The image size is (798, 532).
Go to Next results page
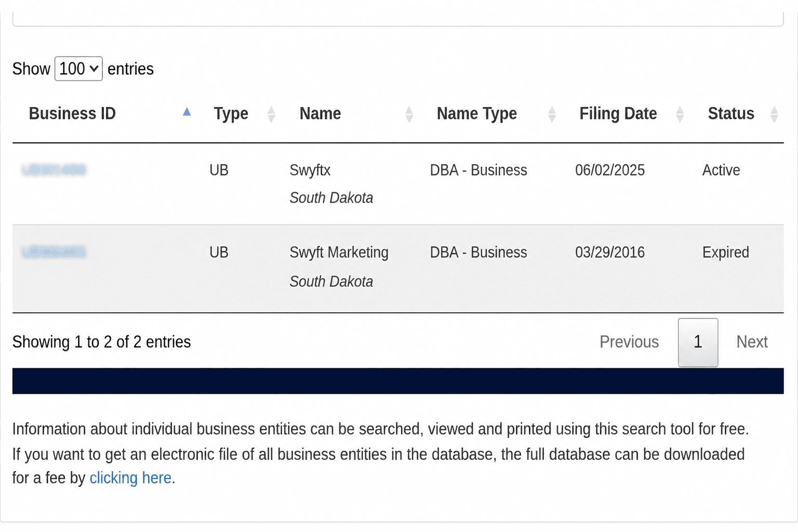[x=752, y=342]
